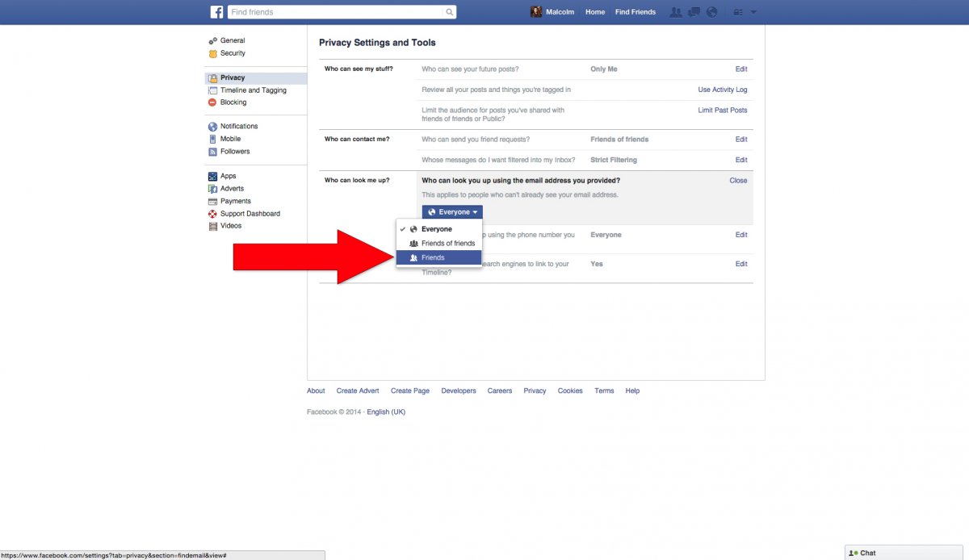Open Videos settings in sidebar
969x560 pixels.
(231, 226)
